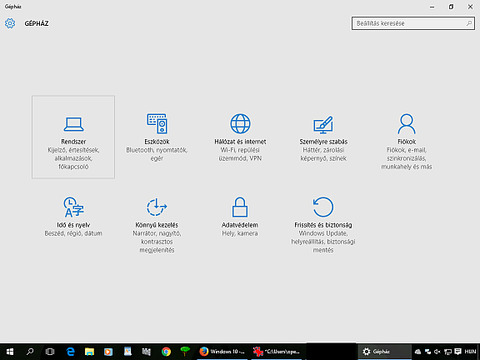
Task: Open File Explorer from taskbar
Action: tap(89, 351)
